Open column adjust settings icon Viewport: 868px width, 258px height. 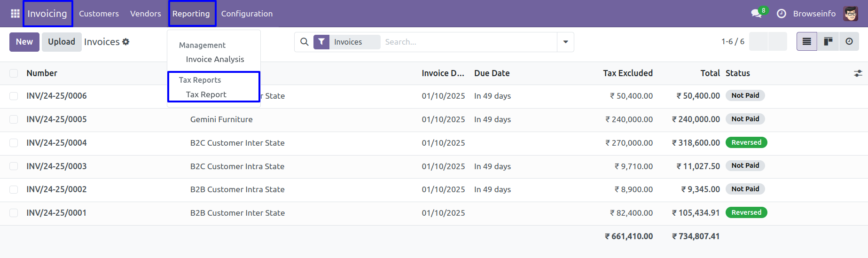pyautogui.click(x=858, y=73)
